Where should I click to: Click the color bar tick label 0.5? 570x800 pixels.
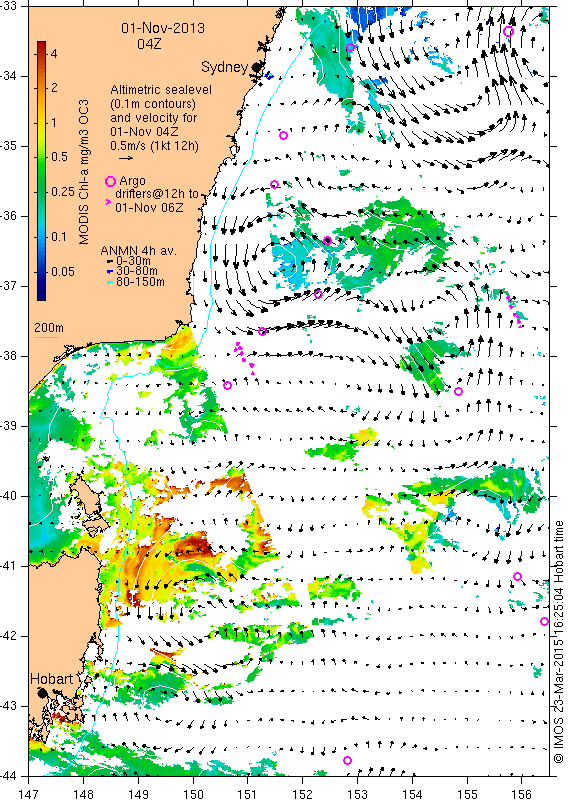point(59,157)
